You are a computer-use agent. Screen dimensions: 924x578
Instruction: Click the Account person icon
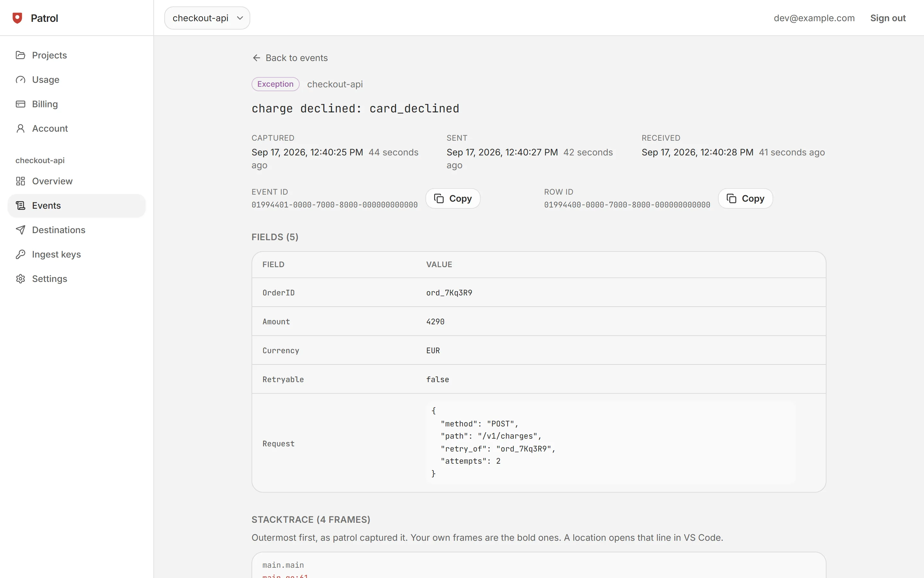21,128
